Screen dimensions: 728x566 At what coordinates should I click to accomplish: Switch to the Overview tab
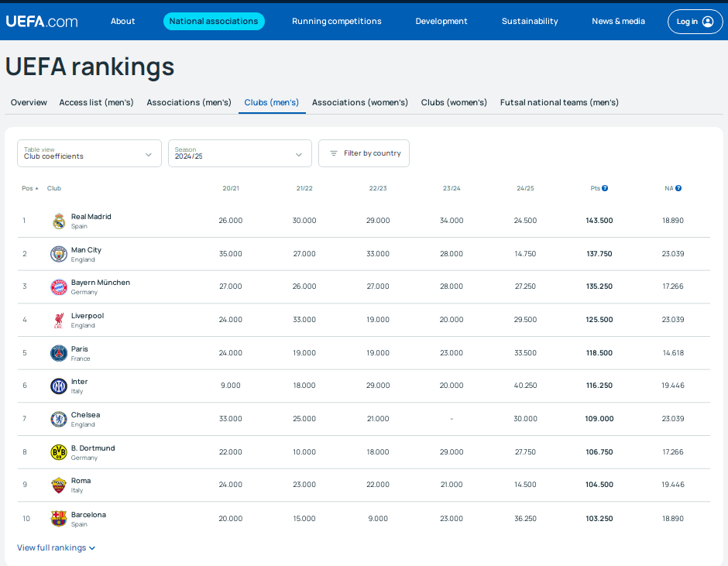click(29, 103)
